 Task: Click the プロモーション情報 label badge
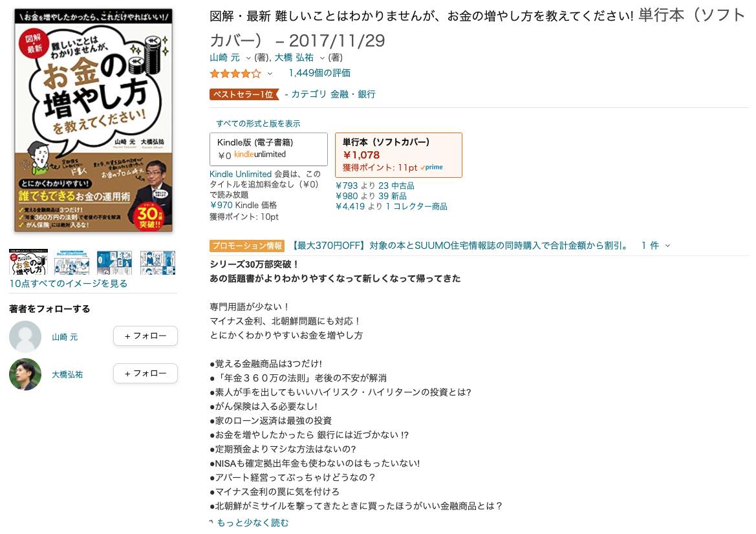[247, 245]
